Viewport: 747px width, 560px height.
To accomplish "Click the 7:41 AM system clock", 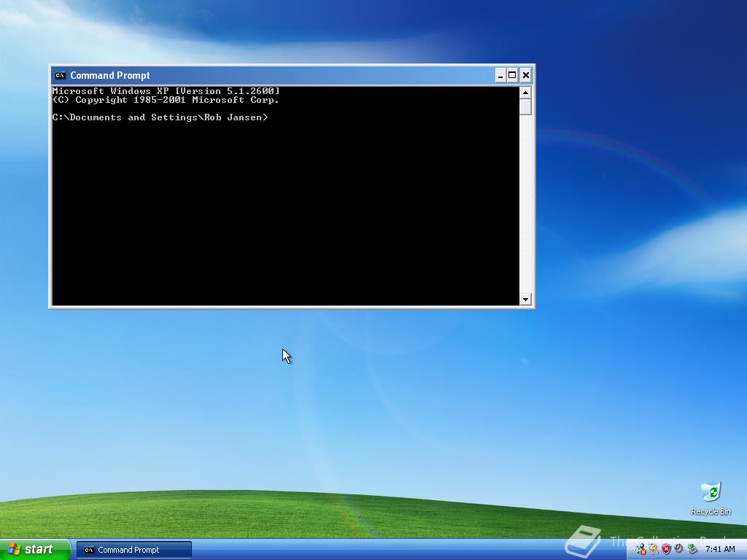I will tap(720, 550).
